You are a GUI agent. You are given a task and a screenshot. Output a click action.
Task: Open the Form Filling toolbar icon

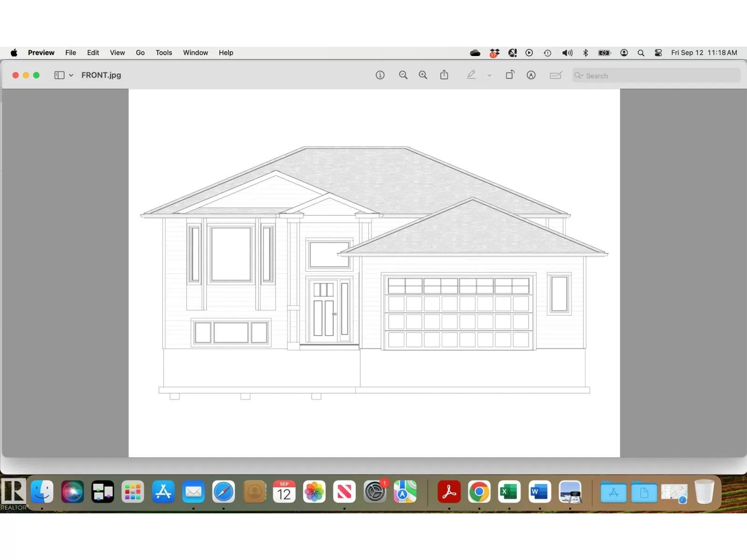pos(556,75)
